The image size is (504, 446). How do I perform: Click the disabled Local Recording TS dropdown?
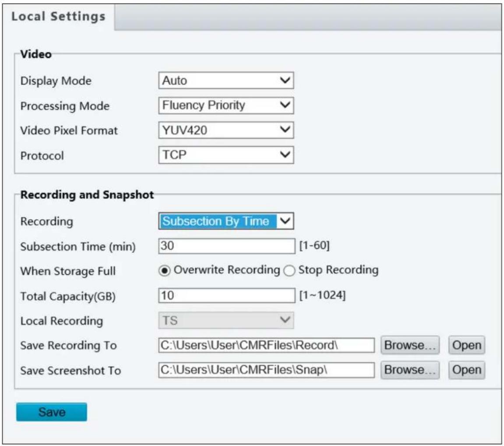pyautogui.click(x=226, y=320)
